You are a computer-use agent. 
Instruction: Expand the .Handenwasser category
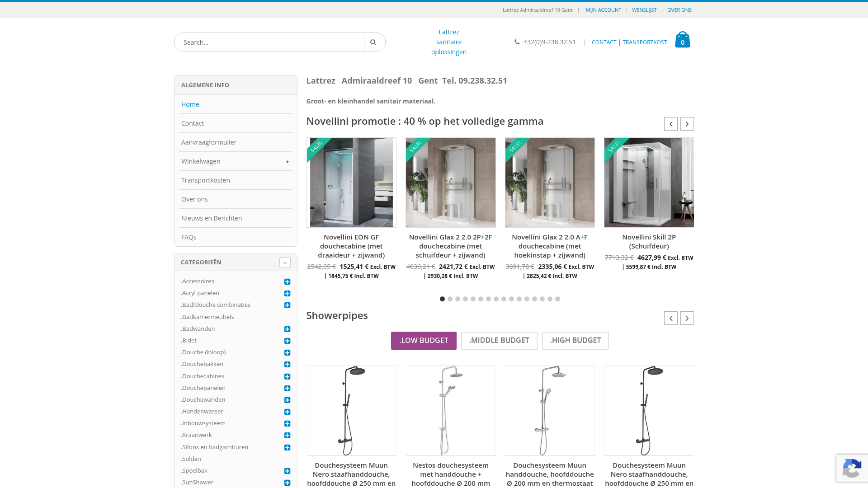click(288, 412)
